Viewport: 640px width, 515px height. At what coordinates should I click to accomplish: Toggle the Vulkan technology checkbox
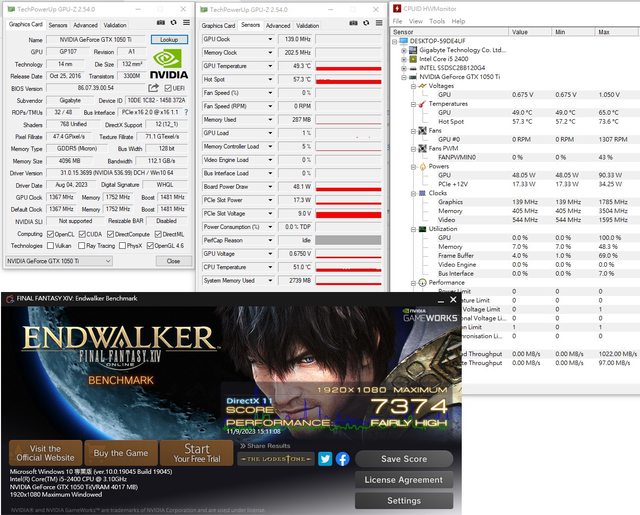(x=48, y=245)
